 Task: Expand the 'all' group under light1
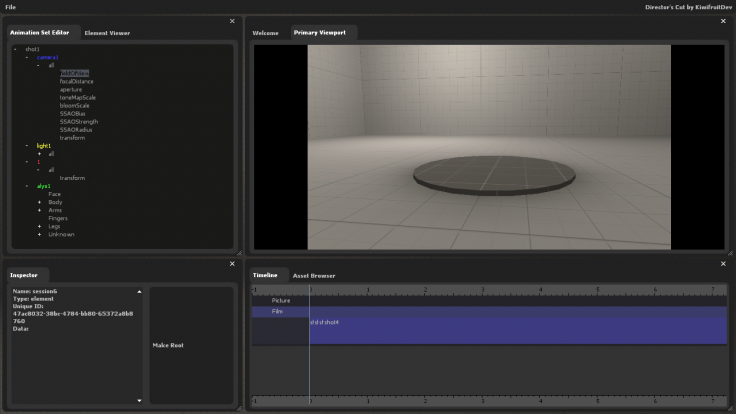click(39, 154)
